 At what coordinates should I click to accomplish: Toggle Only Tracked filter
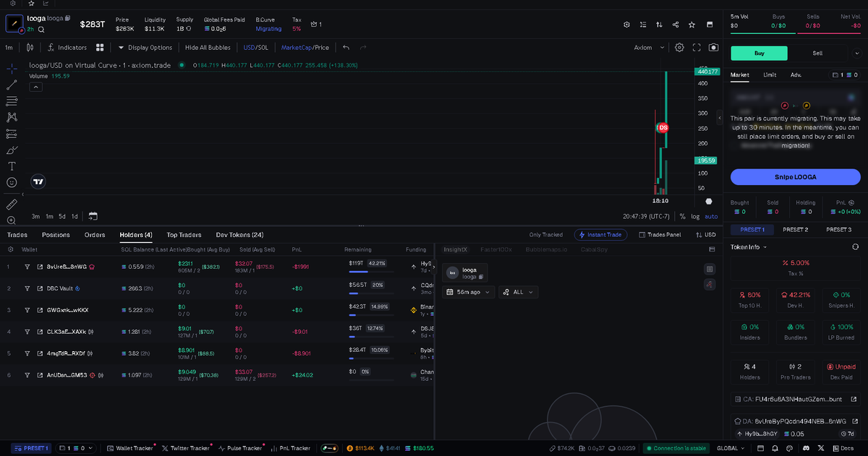[545, 235]
